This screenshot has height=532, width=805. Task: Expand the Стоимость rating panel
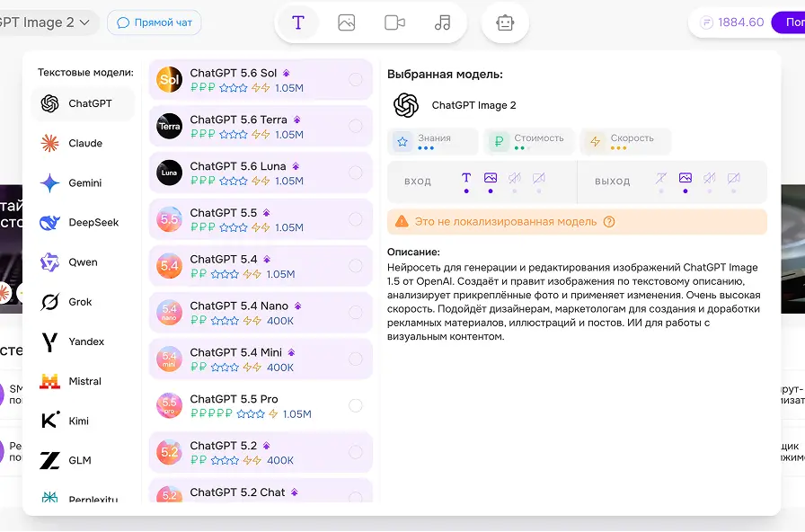[x=529, y=141]
